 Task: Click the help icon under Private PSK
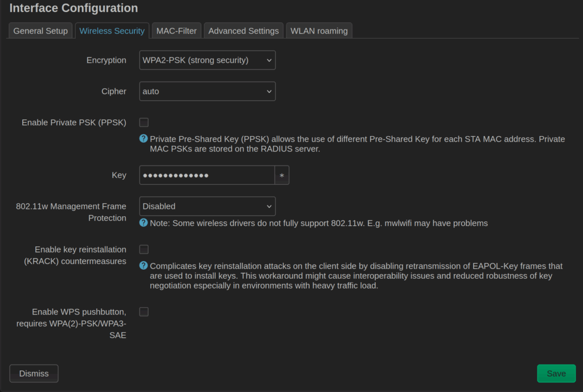(x=143, y=138)
